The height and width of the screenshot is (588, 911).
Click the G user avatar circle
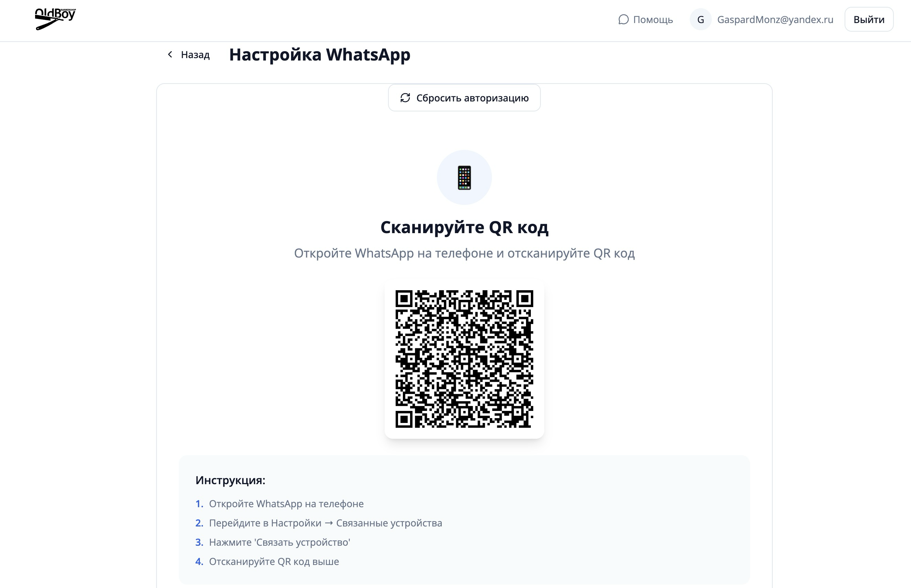[700, 20]
